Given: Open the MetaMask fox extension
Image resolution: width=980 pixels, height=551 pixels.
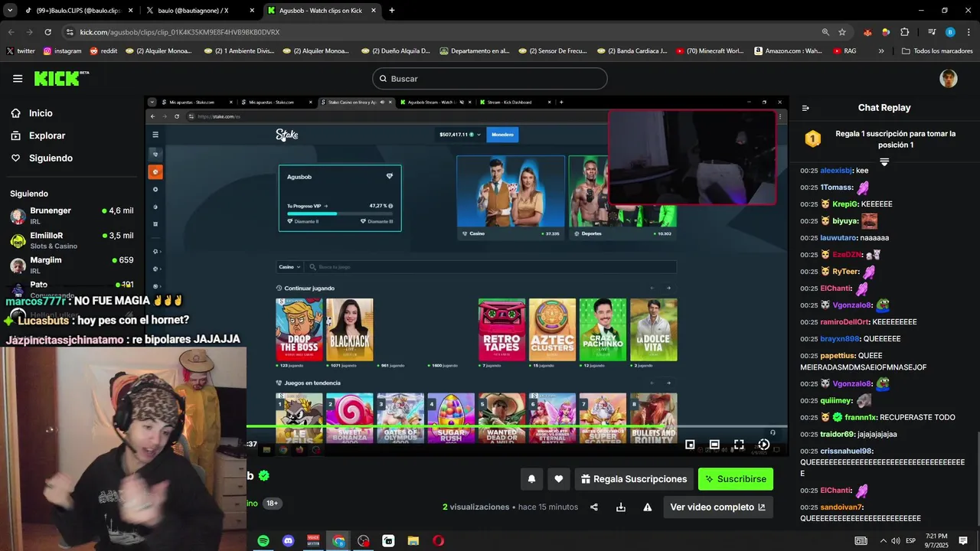Looking at the screenshot, I should point(867,32).
